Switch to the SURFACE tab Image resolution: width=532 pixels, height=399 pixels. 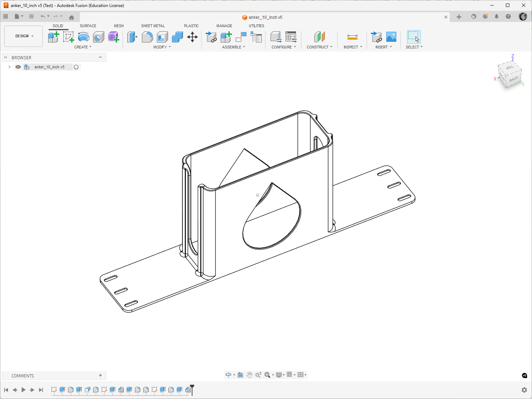point(88,26)
